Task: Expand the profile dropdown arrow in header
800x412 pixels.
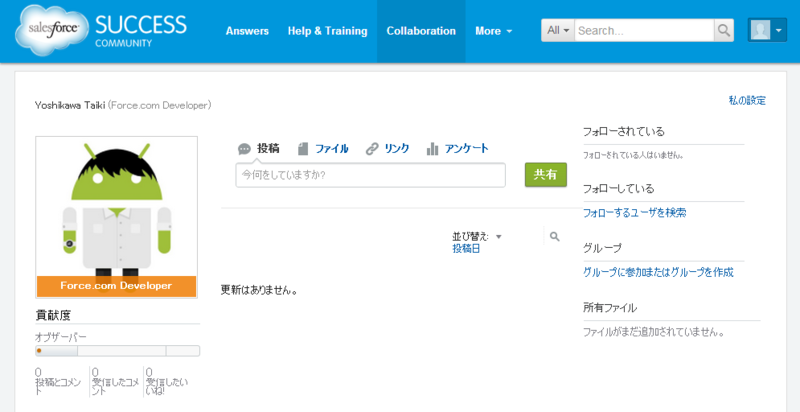Action: (779, 31)
